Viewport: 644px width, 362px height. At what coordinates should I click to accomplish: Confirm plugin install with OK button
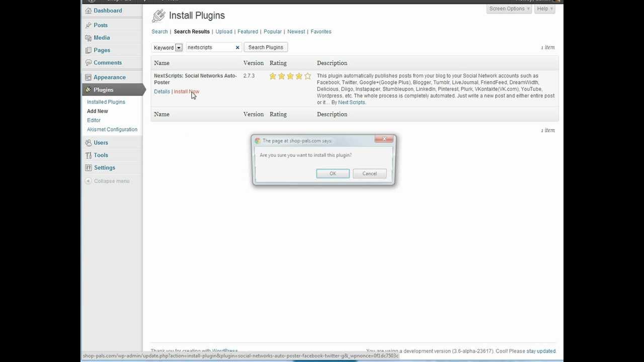333,173
